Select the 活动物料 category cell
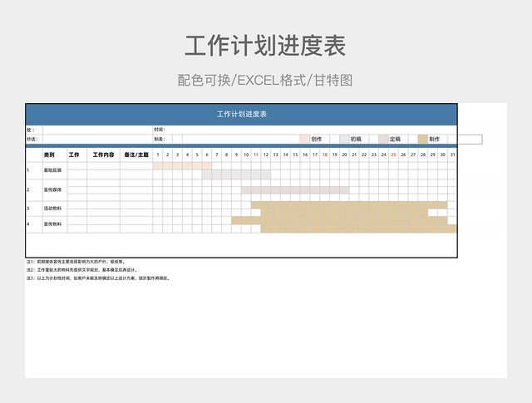This screenshot has height=403, width=532. [x=55, y=209]
